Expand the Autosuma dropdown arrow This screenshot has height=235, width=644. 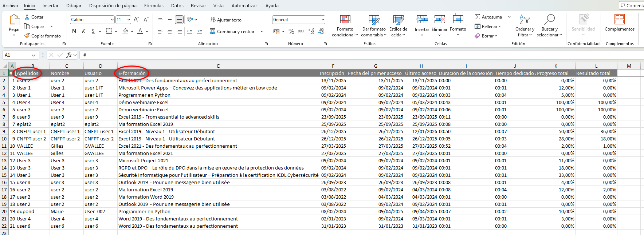(509, 17)
